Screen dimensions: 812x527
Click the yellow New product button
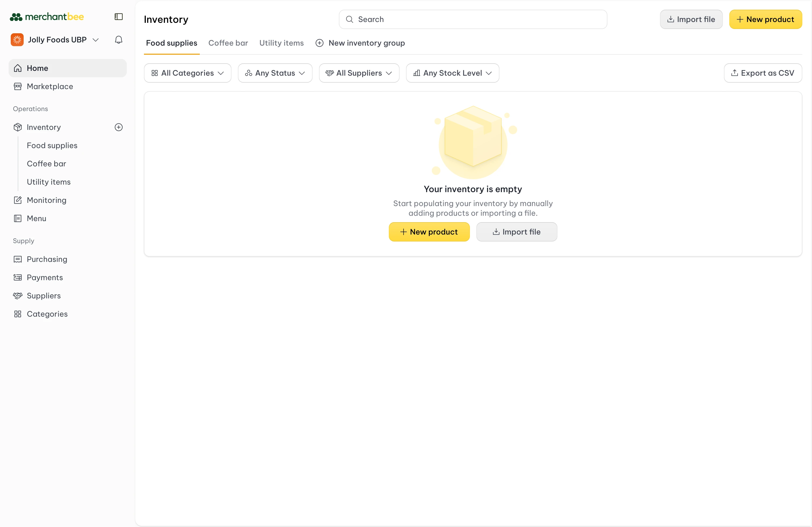(x=766, y=19)
